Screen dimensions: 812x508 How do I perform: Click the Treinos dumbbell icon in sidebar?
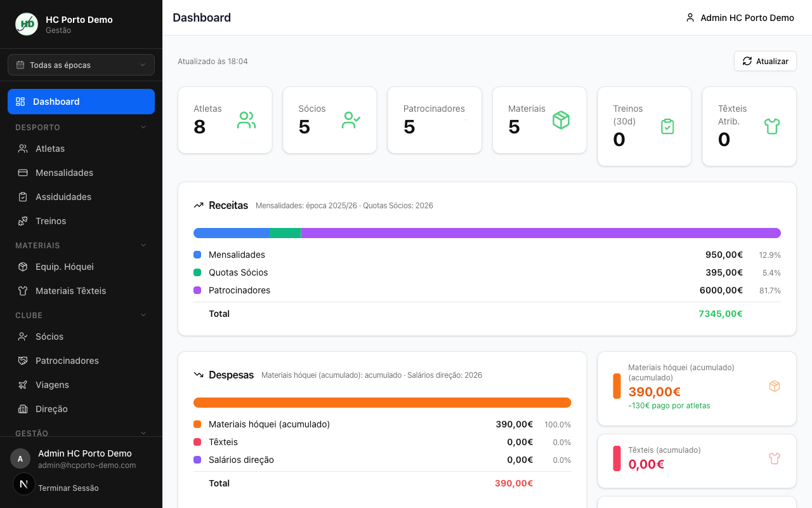point(23,221)
